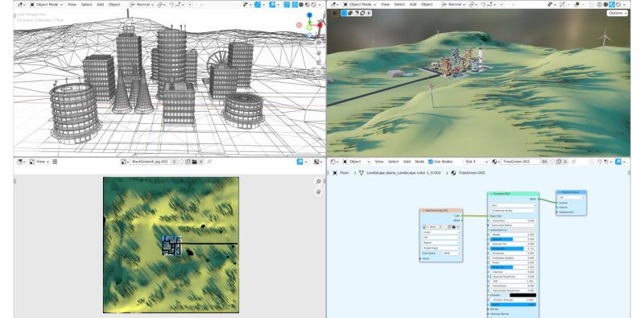Viewport: 644px width, 318px height.
Task: Click the zoom magnifier in the image editor
Action: 318,182
